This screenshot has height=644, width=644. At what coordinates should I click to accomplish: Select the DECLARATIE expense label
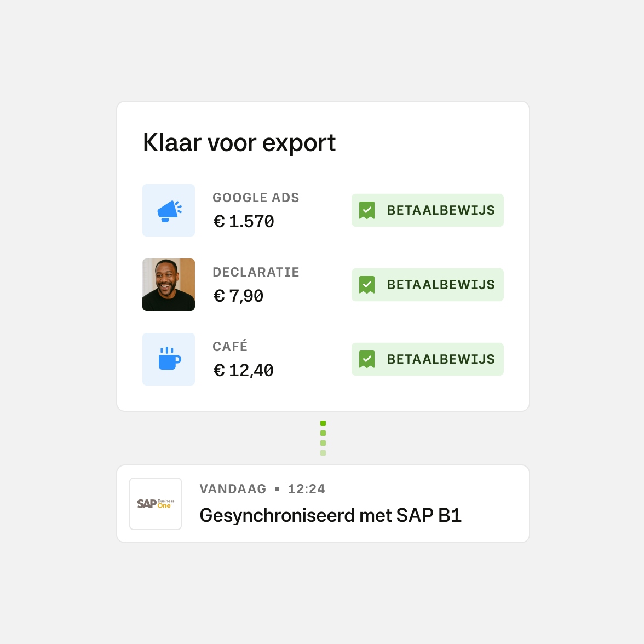256,272
